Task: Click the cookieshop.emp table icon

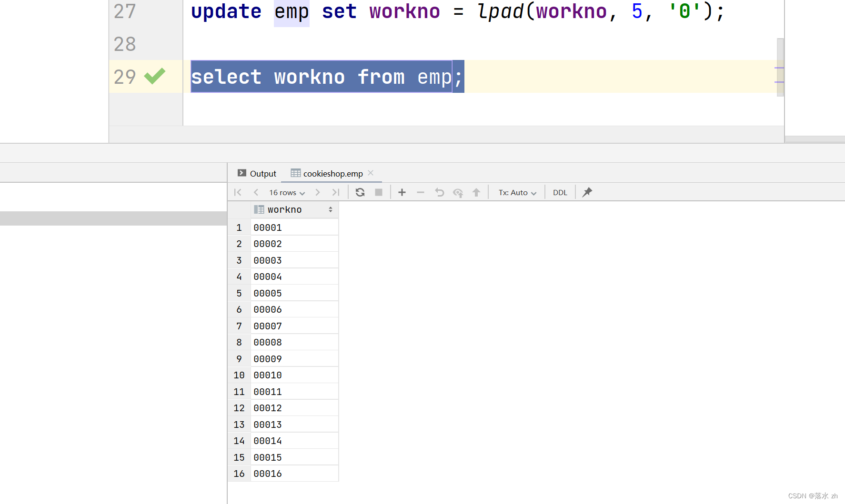Action: click(x=296, y=173)
